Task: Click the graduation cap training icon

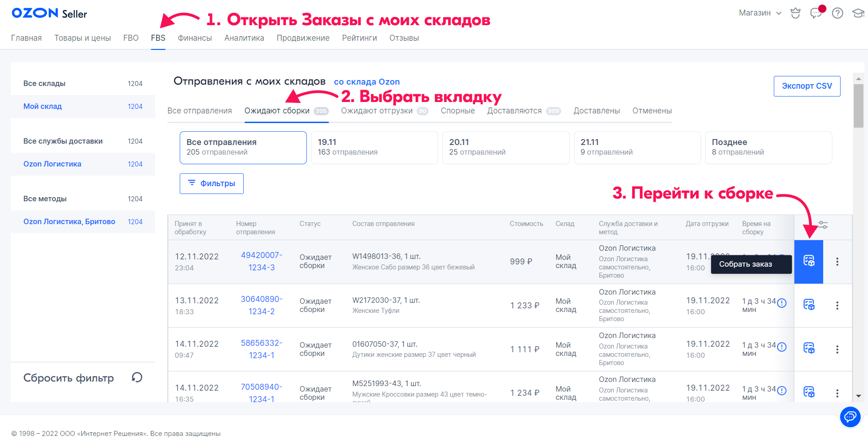Action: [858, 13]
